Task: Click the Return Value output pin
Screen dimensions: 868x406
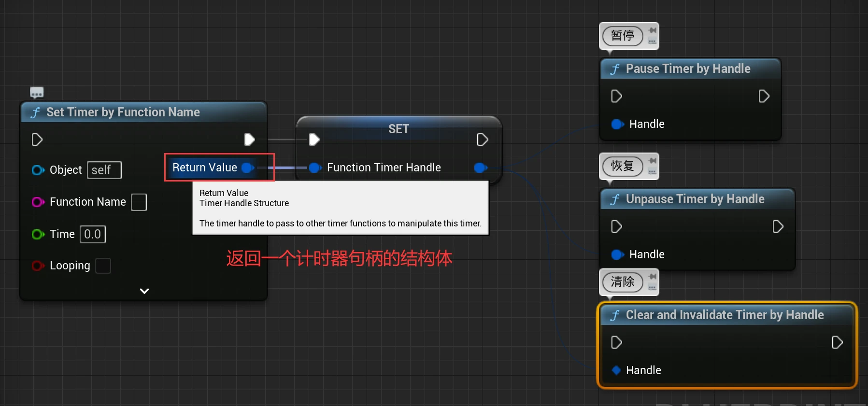Action: coord(248,168)
